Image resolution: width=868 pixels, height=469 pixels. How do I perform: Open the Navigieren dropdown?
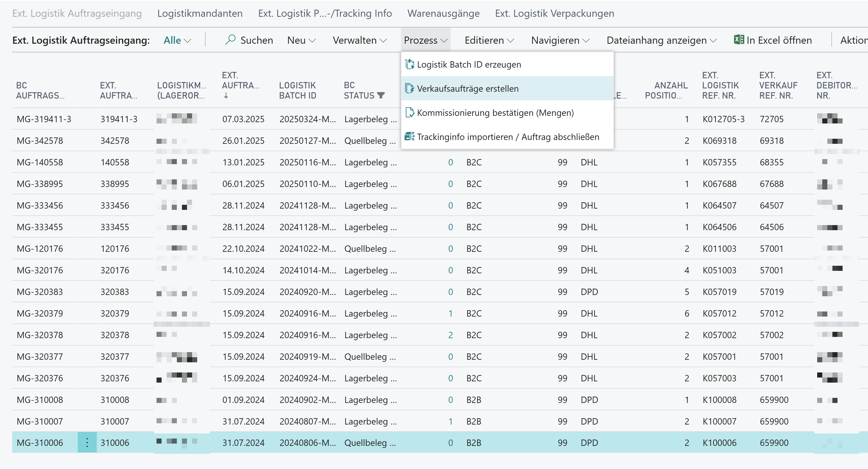pyautogui.click(x=560, y=40)
